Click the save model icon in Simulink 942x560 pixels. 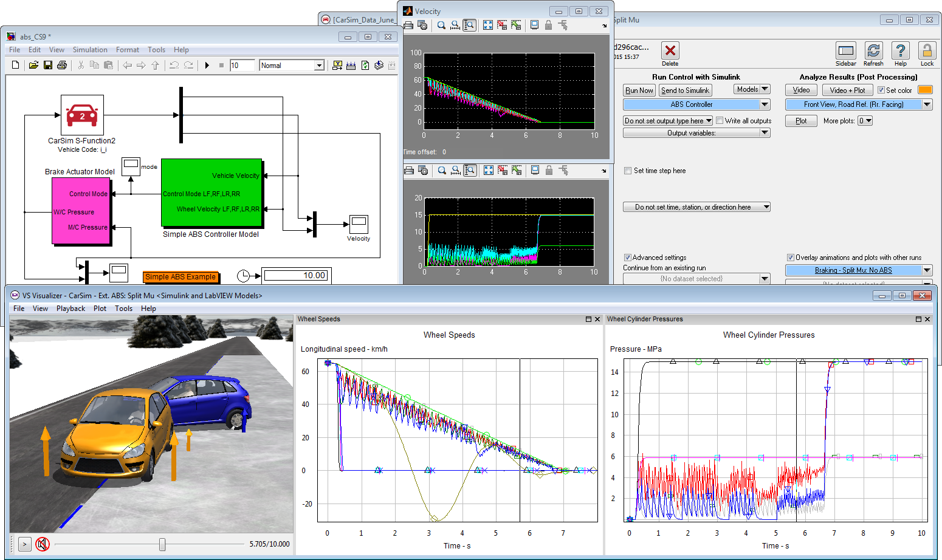pyautogui.click(x=47, y=66)
